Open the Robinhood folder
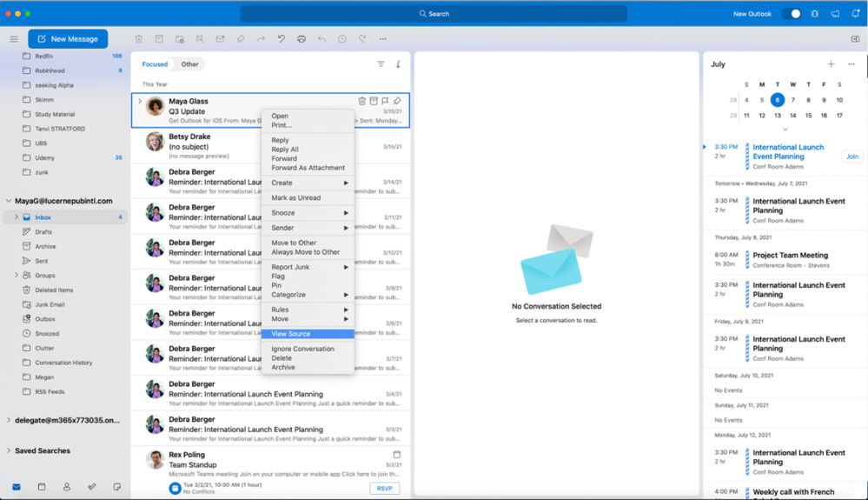Screen dimensions: 868x500 [65, 70]
